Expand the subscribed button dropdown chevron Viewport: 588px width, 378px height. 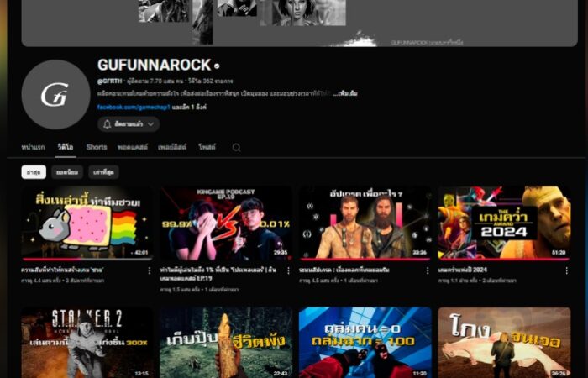[x=150, y=124]
